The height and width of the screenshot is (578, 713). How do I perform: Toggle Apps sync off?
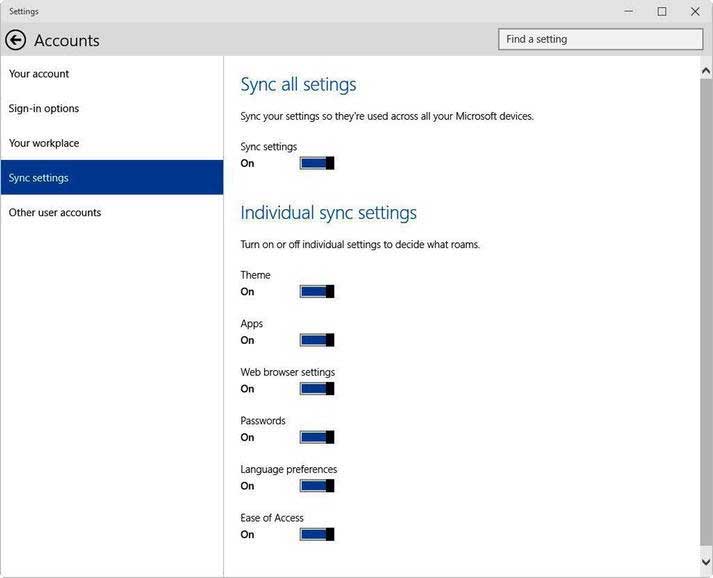pos(316,340)
